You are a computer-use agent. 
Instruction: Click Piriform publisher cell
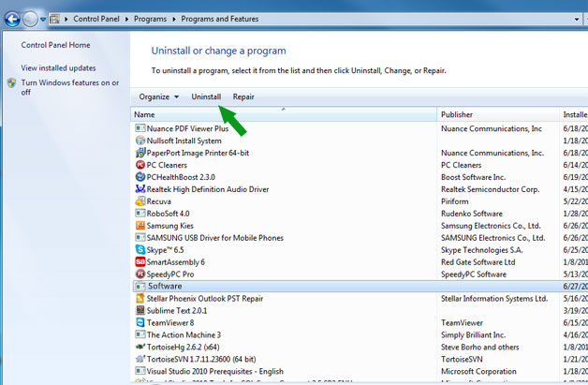455,201
